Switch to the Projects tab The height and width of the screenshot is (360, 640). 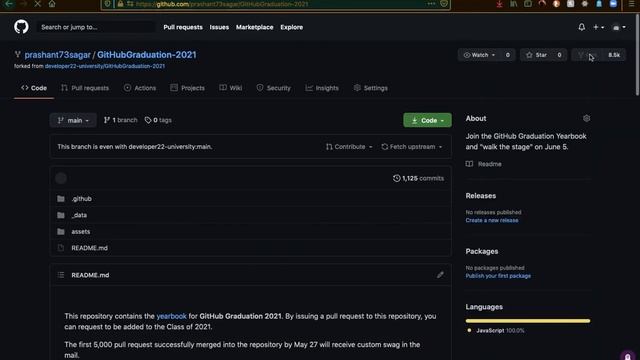(187, 88)
